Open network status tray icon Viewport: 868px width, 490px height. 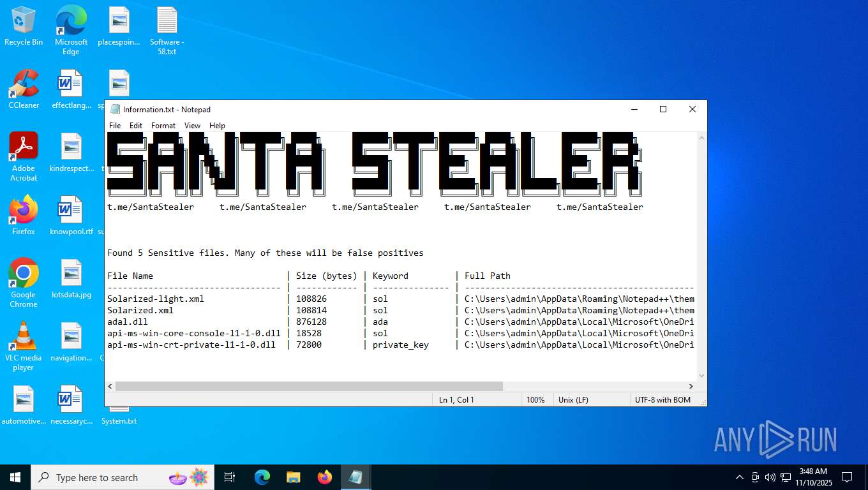(x=786, y=477)
